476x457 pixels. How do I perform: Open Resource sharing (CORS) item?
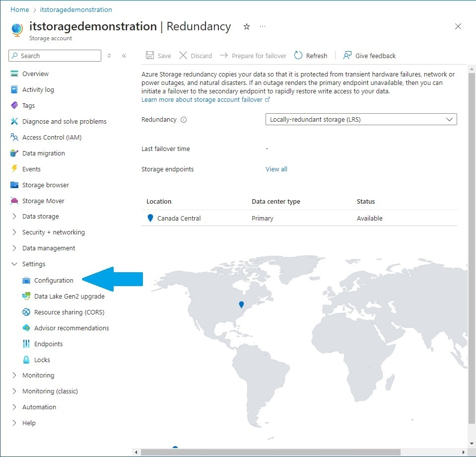click(69, 312)
